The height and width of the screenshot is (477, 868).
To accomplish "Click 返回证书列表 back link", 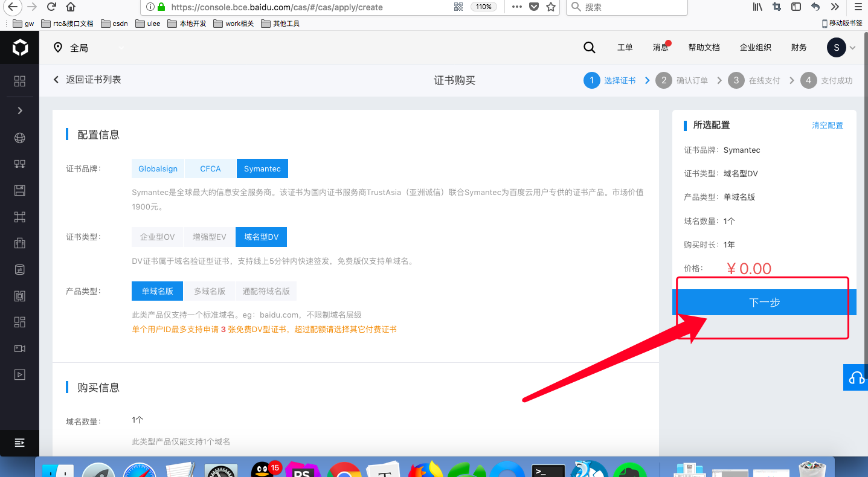I will [87, 80].
